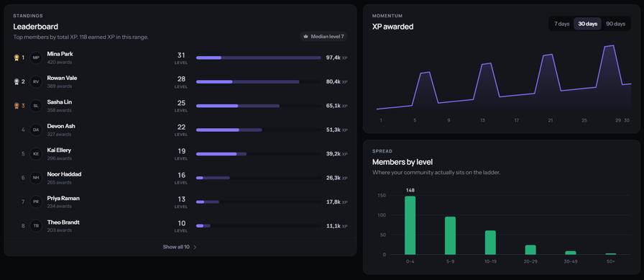Switch XP awarded range to 7 days
This screenshot has width=644, height=280.
coord(561,24)
